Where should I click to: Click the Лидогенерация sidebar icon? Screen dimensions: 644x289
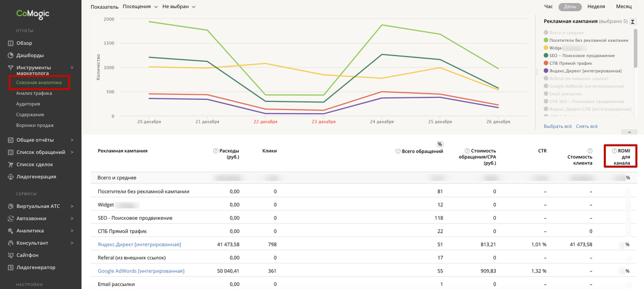pos(11,177)
